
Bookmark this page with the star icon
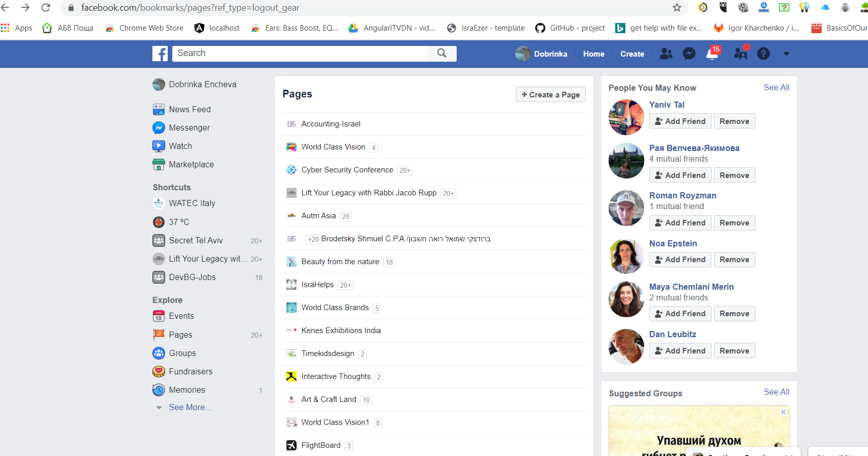[x=677, y=8]
